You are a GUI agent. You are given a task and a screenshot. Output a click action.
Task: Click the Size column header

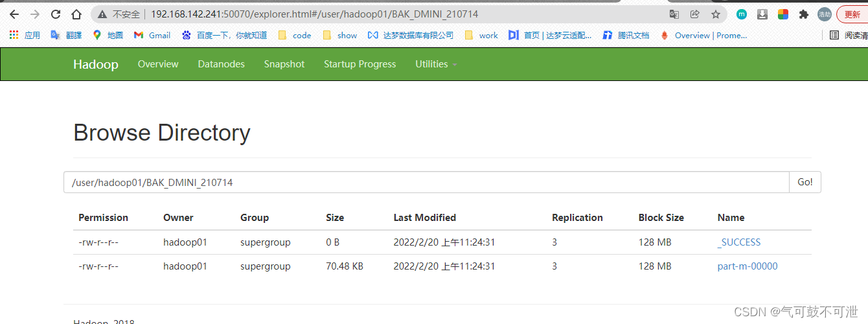pos(335,218)
